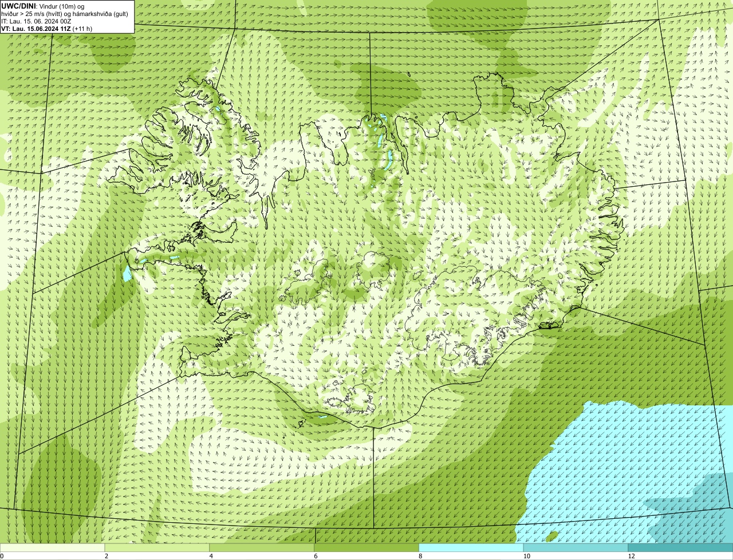Screen dimensions: 733x560
Task: Click the "UWC/DINI: Vindur (10m) og" title line
Action: (43, 6)
